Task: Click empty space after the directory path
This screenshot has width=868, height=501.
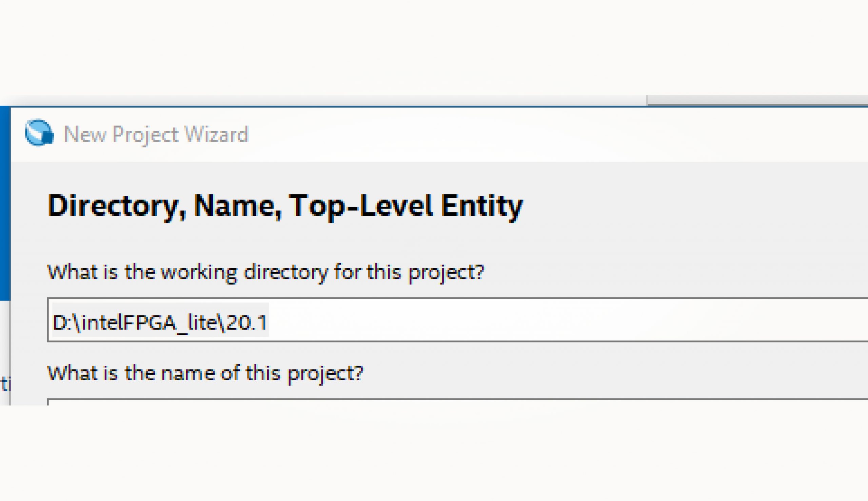Action: click(x=516, y=320)
